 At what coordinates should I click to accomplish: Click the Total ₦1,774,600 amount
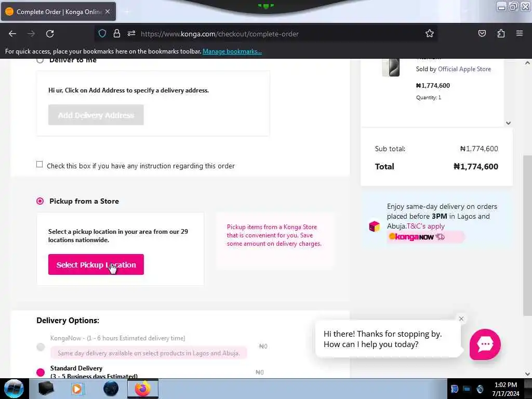[x=476, y=167]
